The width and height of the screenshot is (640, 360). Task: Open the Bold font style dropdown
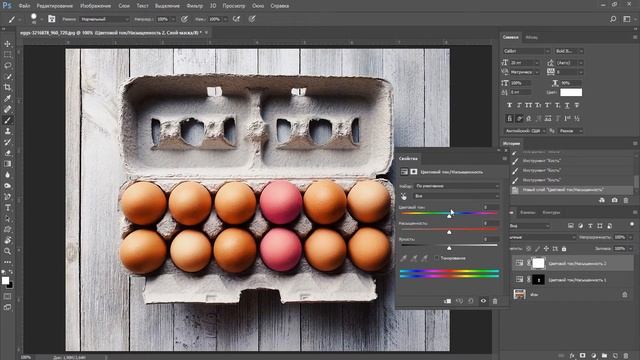click(x=569, y=51)
